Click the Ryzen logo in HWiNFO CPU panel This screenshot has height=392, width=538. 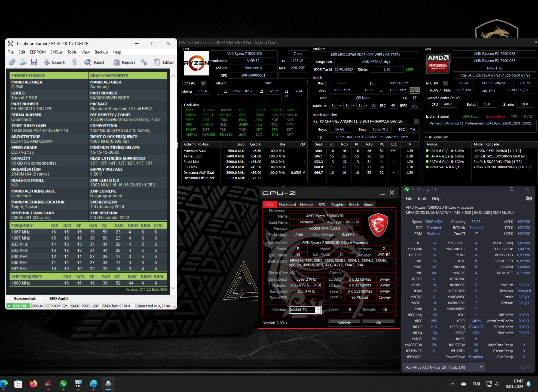click(x=196, y=63)
